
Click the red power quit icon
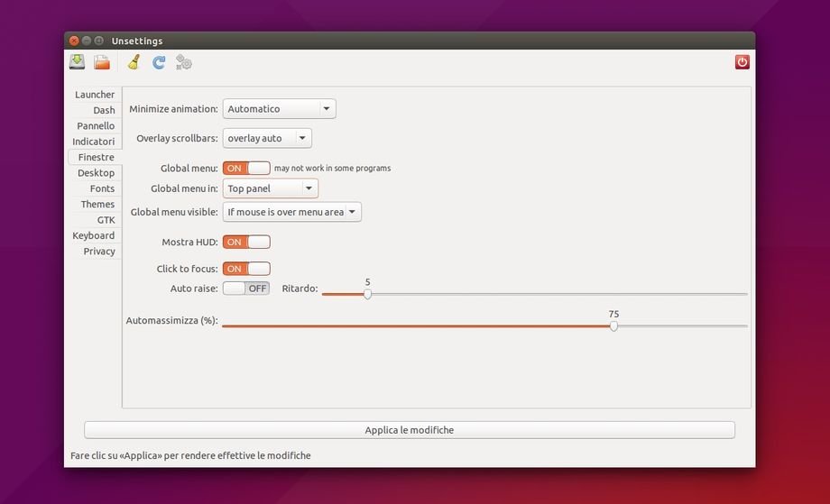click(x=742, y=62)
